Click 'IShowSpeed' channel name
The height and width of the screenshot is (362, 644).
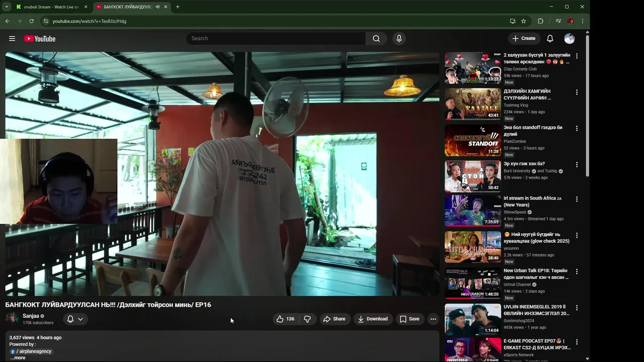(x=515, y=212)
